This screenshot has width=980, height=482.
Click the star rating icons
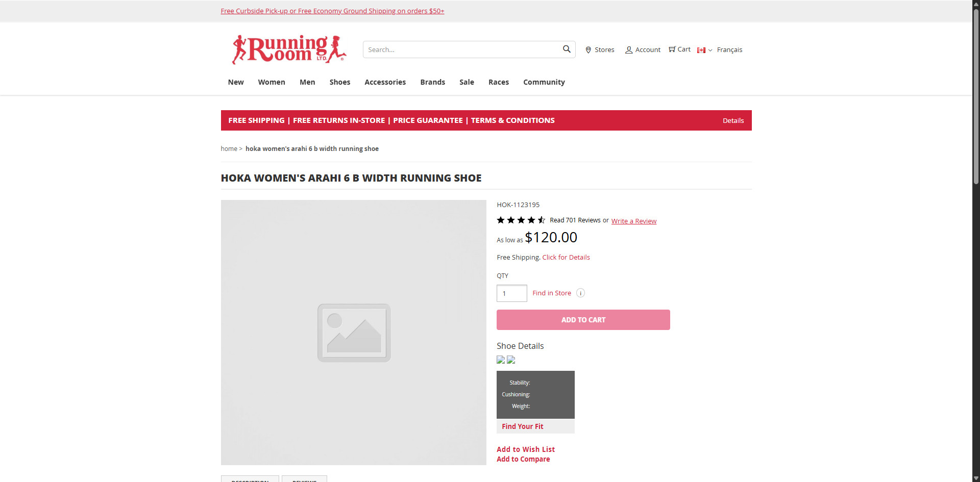click(521, 220)
